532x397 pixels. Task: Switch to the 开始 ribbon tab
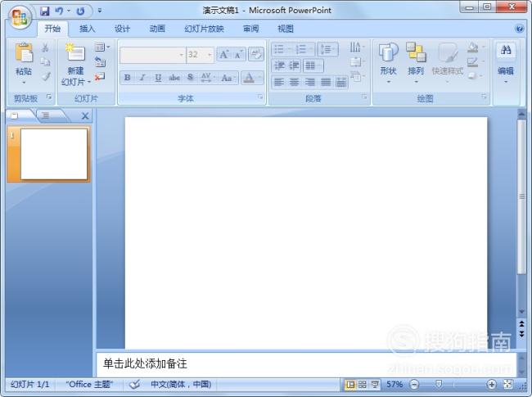52,29
